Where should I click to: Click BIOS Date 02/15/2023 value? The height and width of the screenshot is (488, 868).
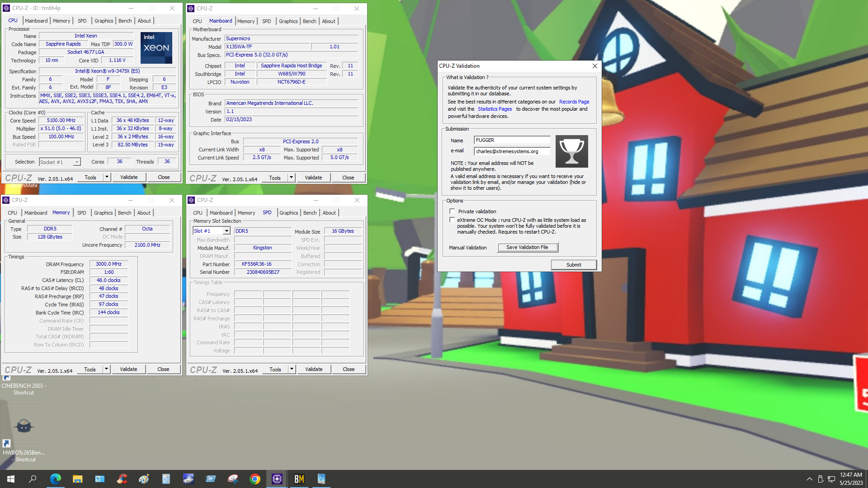[x=292, y=119]
